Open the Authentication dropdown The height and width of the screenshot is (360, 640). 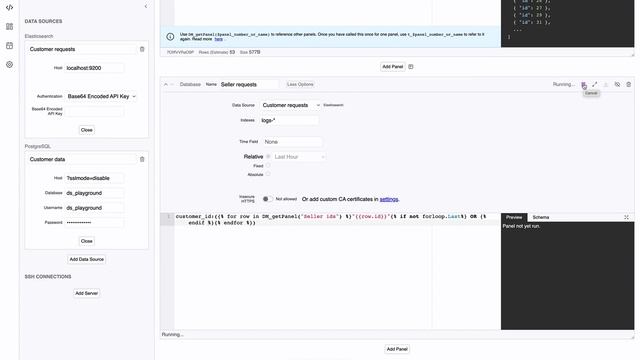tap(101, 96)
